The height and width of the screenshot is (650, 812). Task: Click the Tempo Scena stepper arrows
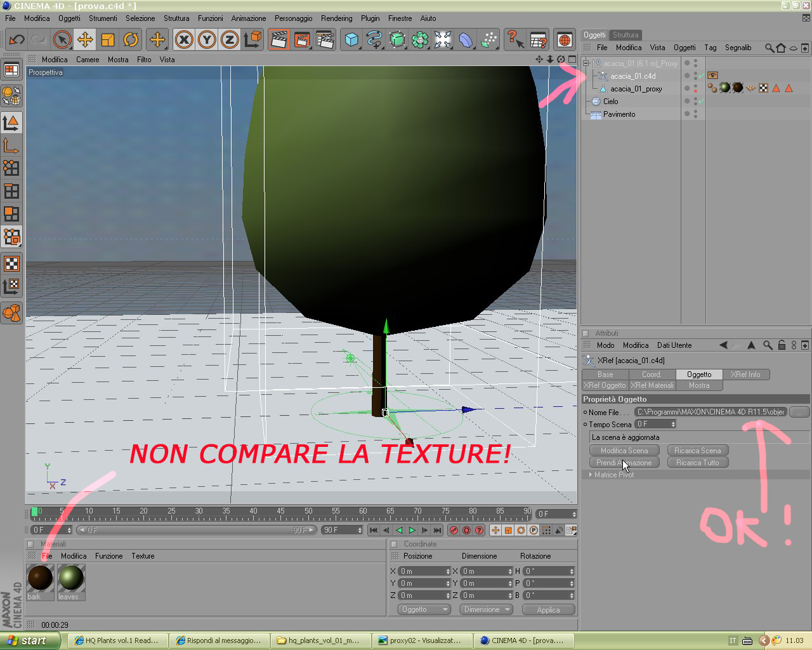673,424
